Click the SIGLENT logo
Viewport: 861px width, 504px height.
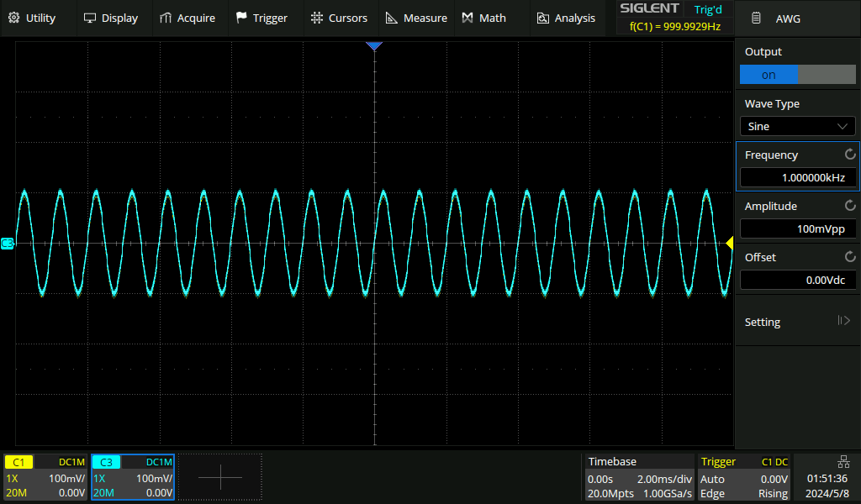[649, 8]
